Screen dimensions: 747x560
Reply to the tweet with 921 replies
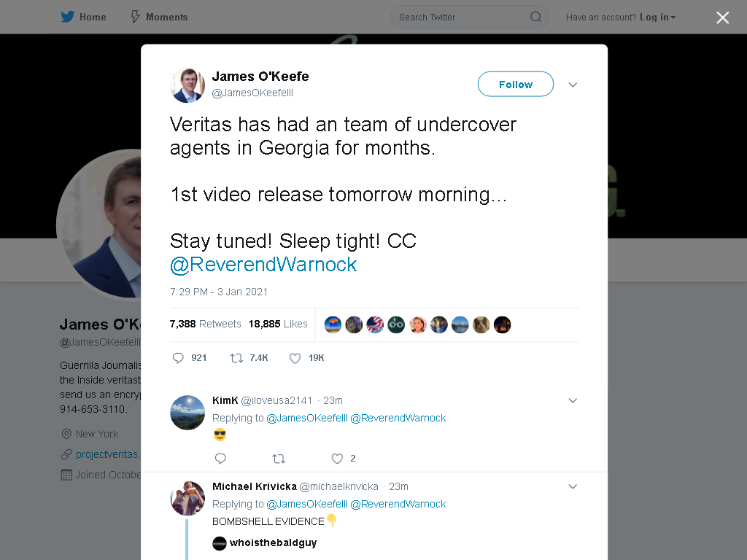pos(178,358)
